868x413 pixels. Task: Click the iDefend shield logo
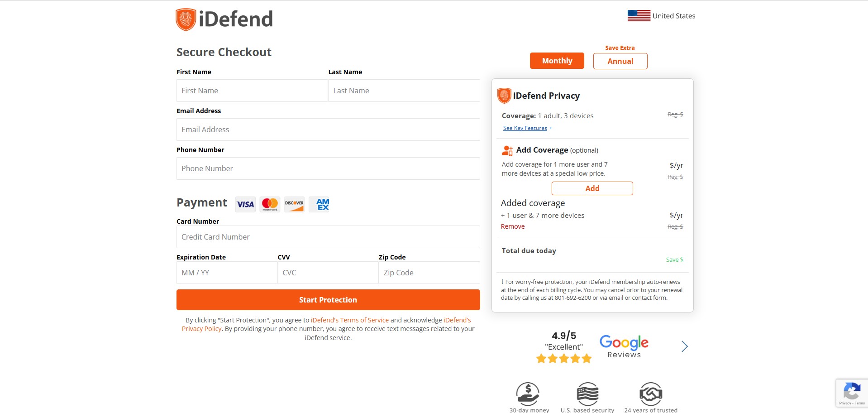pyautogui.click(x=186, y=19)
